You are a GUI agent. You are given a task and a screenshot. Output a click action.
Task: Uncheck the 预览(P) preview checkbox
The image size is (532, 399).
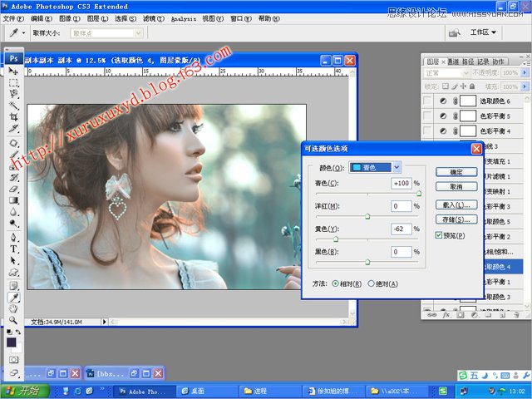(x=439, y=235)
